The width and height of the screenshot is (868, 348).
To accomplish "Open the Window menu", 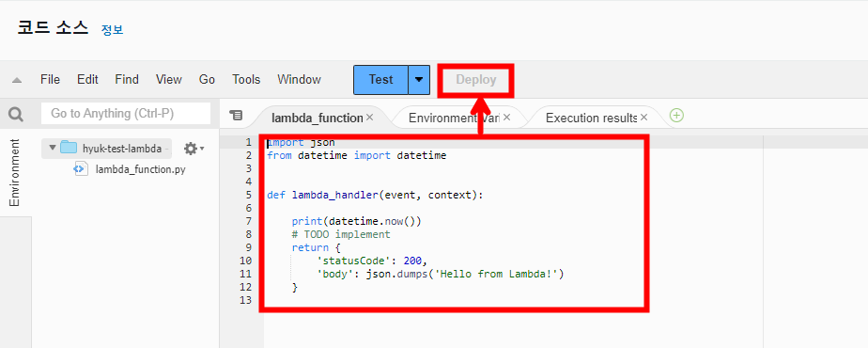I will tap(299, 80).
